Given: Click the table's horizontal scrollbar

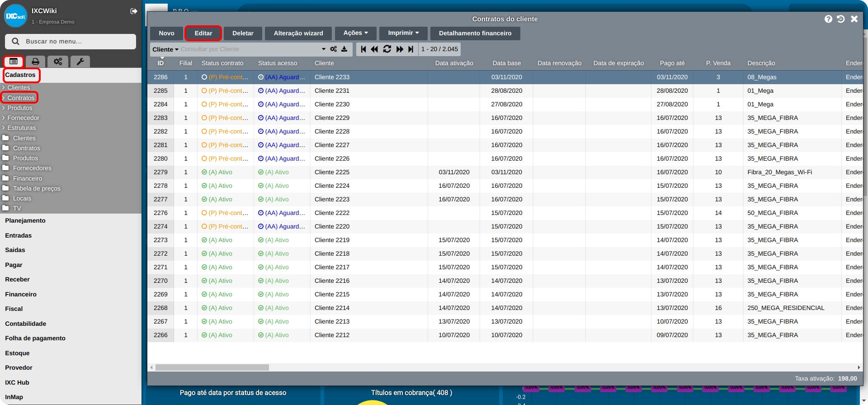Looking at the screenshot, I should coord(212,367).
